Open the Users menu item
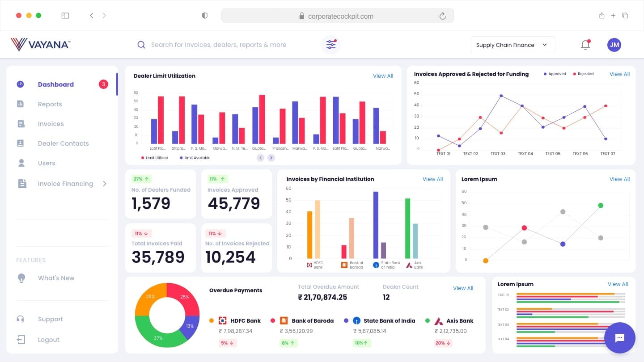The image size is (644, 362). tap(47, 163)
